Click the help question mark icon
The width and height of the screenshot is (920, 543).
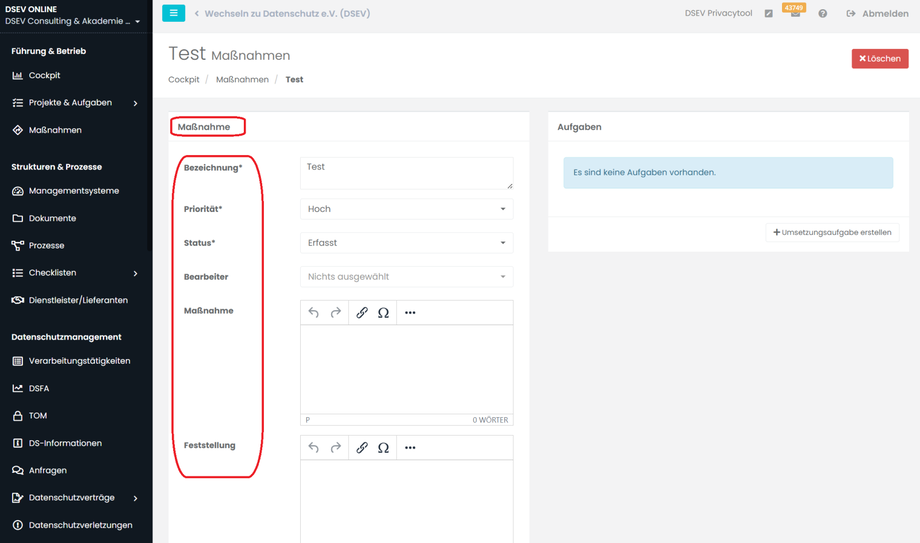tap(823, 14)
